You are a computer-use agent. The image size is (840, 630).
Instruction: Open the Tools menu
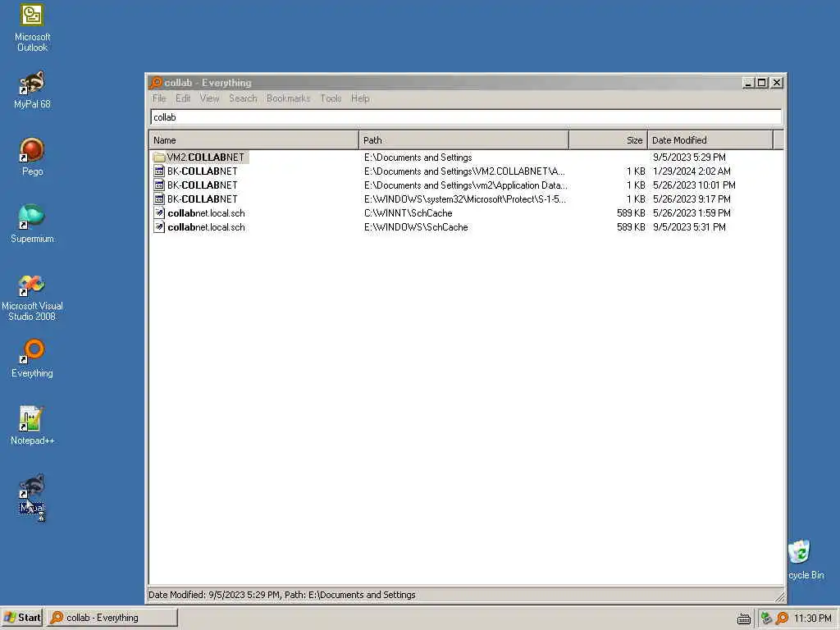click(331, 98)
